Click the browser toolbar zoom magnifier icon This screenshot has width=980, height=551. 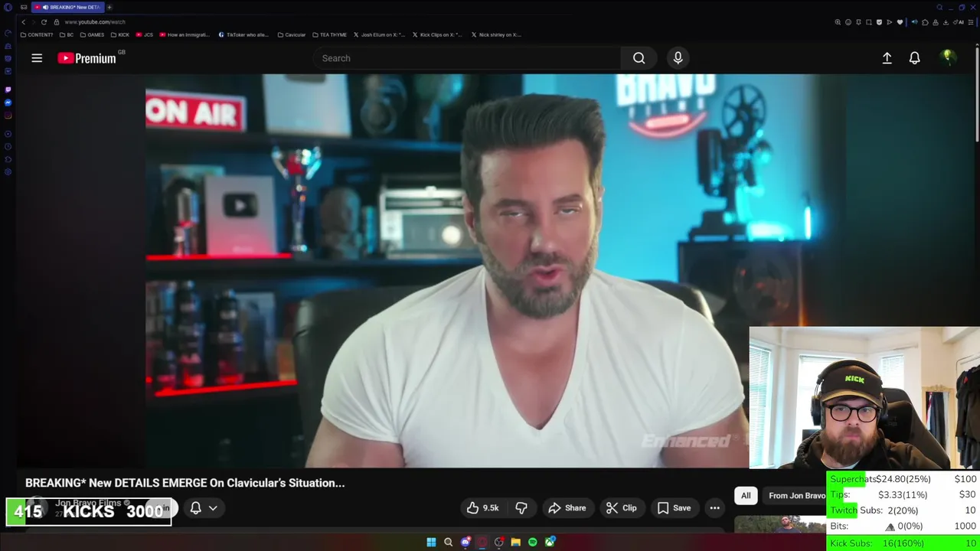tap(838, 22)
